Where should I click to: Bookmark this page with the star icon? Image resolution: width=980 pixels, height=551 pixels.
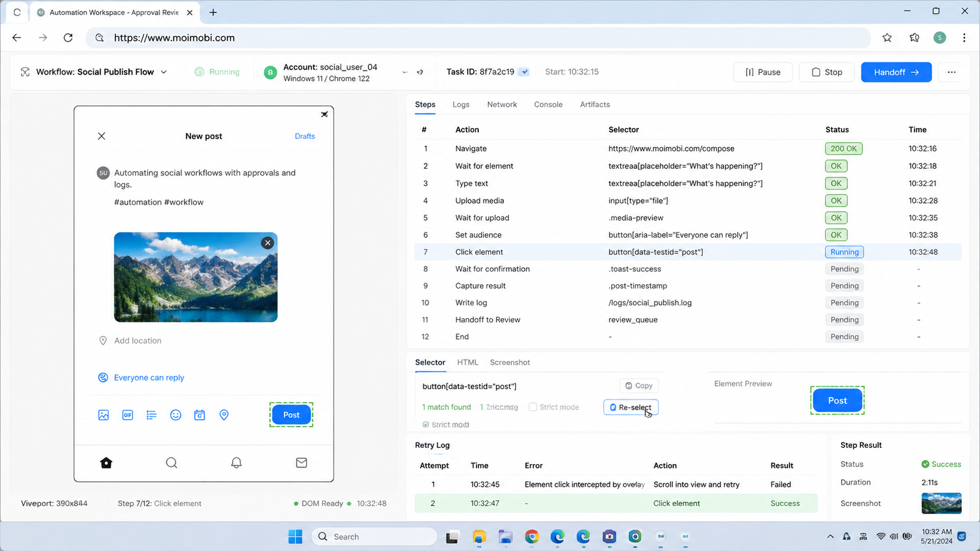[x=887, y=38]
